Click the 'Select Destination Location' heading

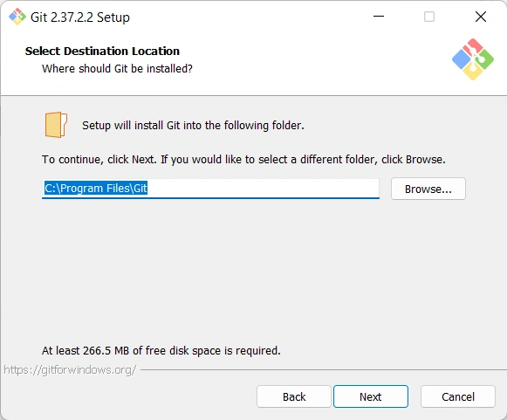pyautogui.click(x=102, y=52)
